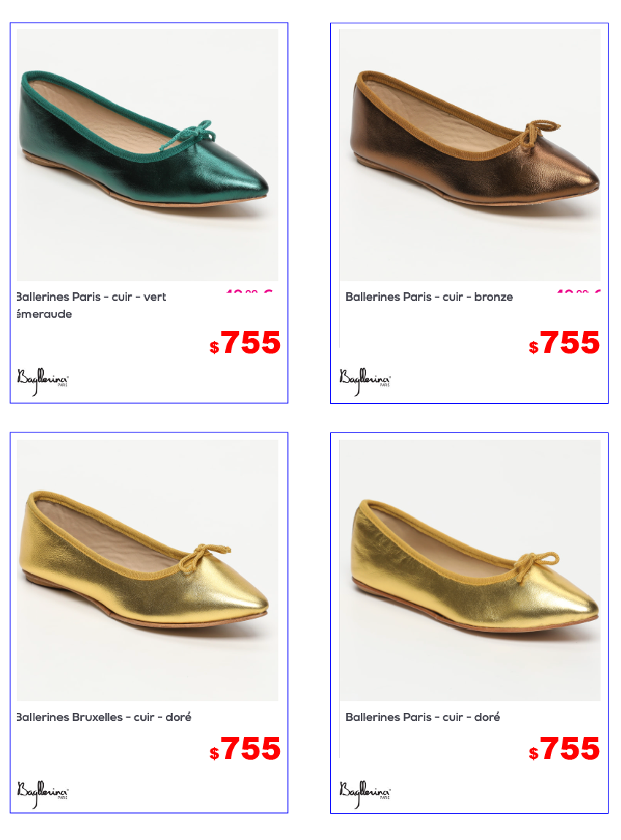This screenshot has width=621, height=840.
Task: Open 'Ballerines Paris - cuir - bronze' title
Action: tap(429, 297)
